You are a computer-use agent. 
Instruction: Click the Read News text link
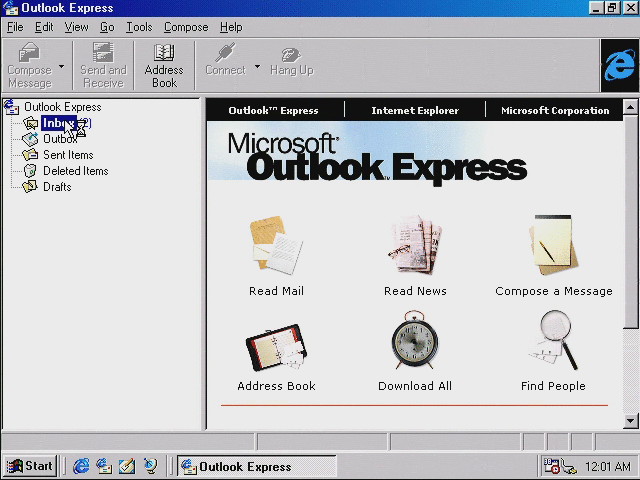[x=415, y=291]
